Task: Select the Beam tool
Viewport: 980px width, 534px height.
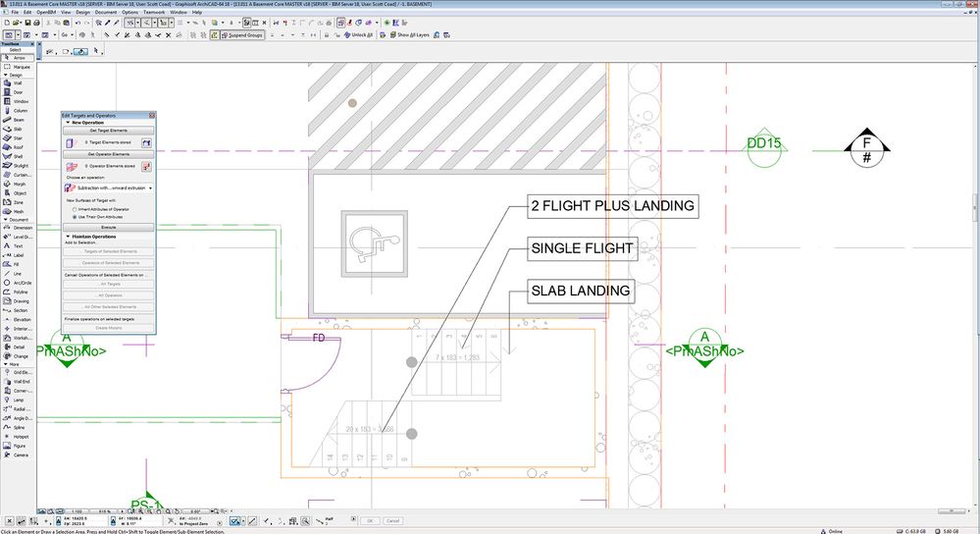Action: tap(18, 120)
